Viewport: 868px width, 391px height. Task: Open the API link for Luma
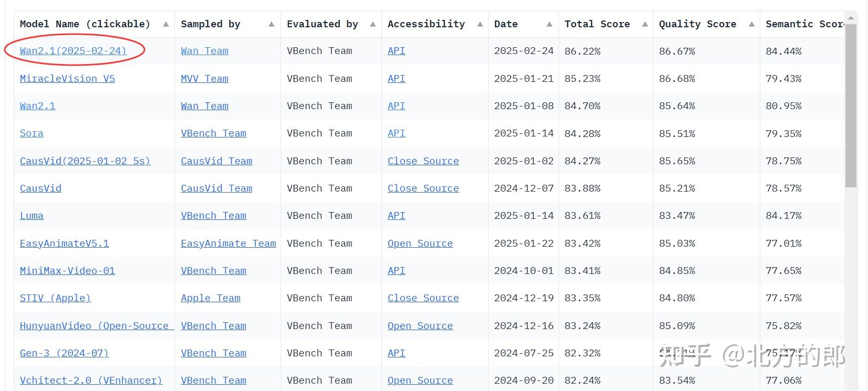click(396, 216)
